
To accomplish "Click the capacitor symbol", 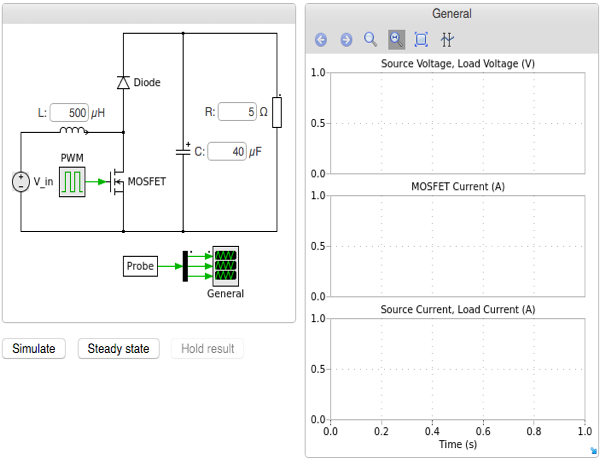I will click(183, 152).
